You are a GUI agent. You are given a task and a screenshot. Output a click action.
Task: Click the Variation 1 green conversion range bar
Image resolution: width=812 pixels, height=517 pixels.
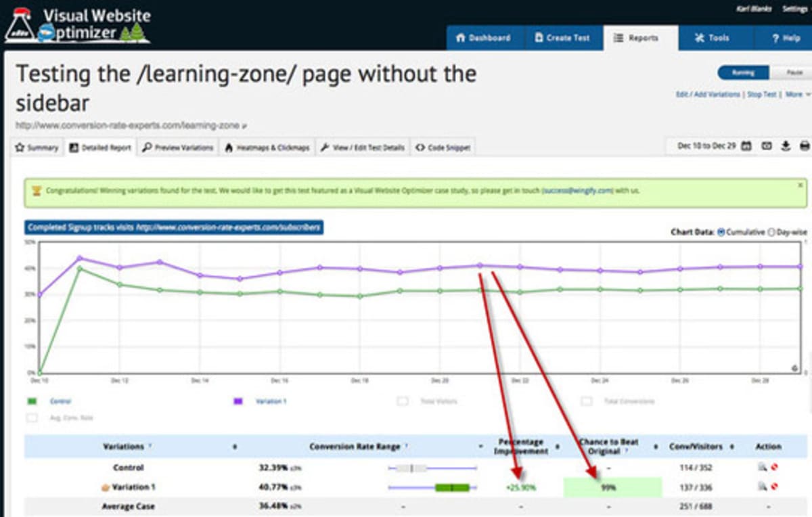[453, 487]
